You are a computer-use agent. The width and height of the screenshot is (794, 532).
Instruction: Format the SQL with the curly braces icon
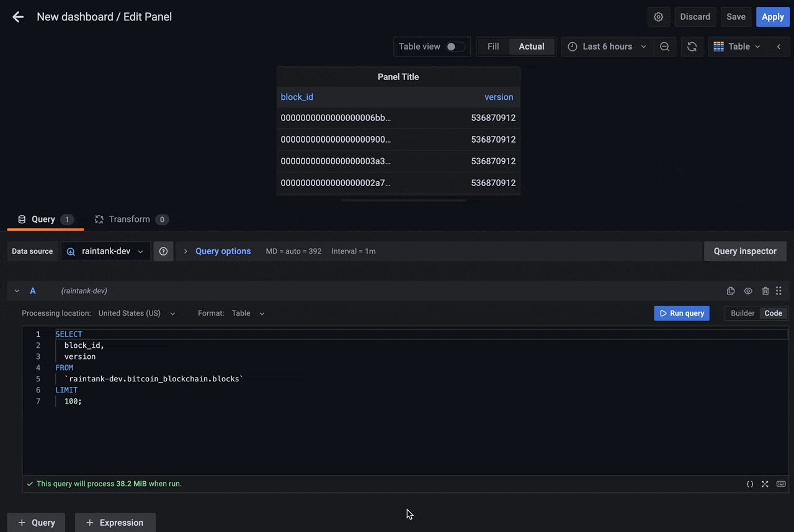click(750, 484)
